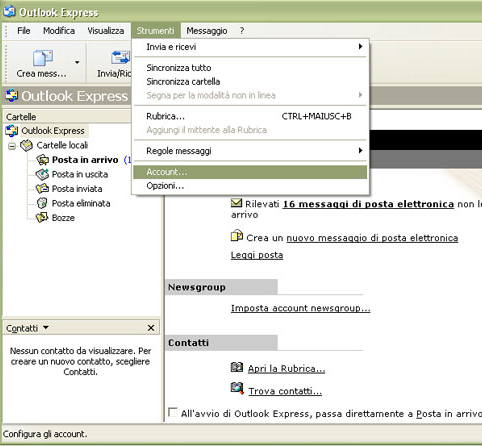Select Posta in uscita folder label
The height and width of the screenshot is (446, 482).
80,174
